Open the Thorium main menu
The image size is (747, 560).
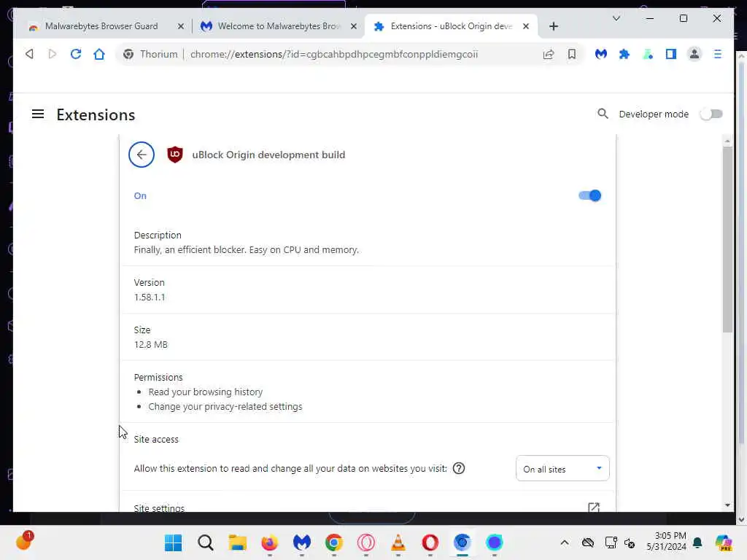(x=718, y=54)
